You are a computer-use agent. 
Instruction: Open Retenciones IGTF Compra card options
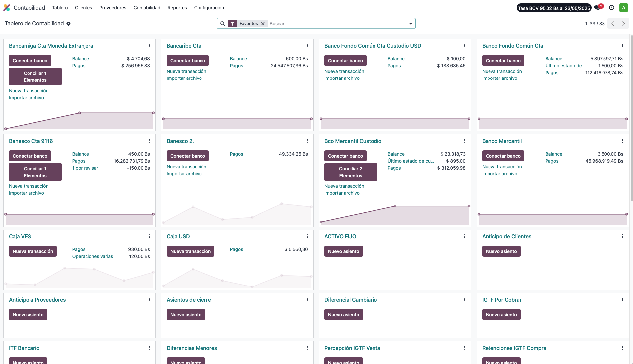622,348
